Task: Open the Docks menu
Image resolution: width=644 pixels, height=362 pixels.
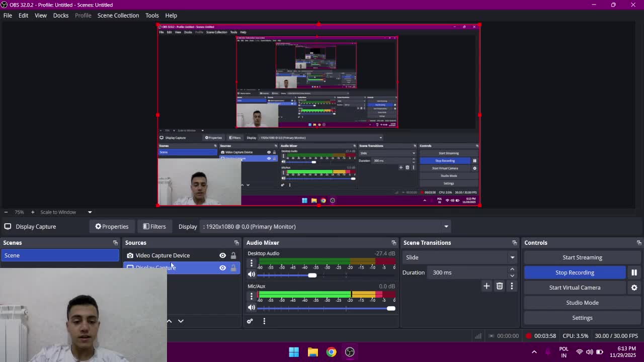Action: pos(60,15)
